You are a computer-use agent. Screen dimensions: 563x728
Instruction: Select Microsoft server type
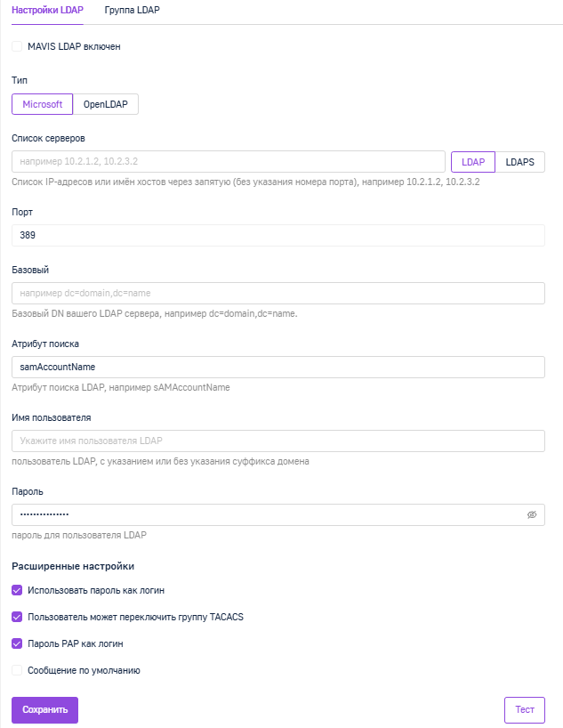tap(42, 104)
